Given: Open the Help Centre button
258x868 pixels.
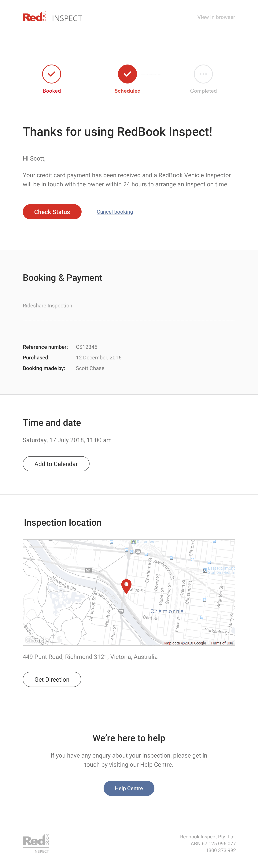Looking at the screenshot, I should (x=129, y=788).
